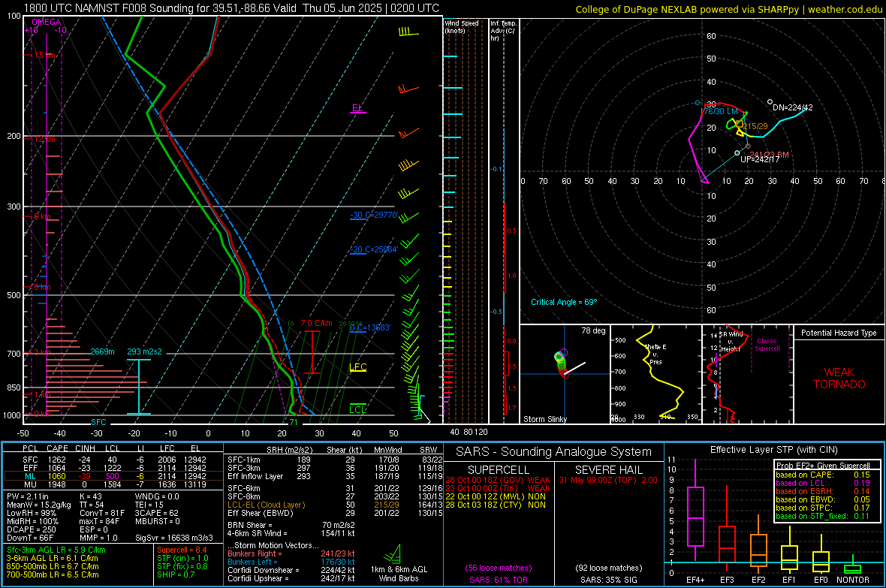886x588 pixels.
Task: Click the 'Potential Hazard Type' header
Action: pyautogui.click(x=839, y=333)
